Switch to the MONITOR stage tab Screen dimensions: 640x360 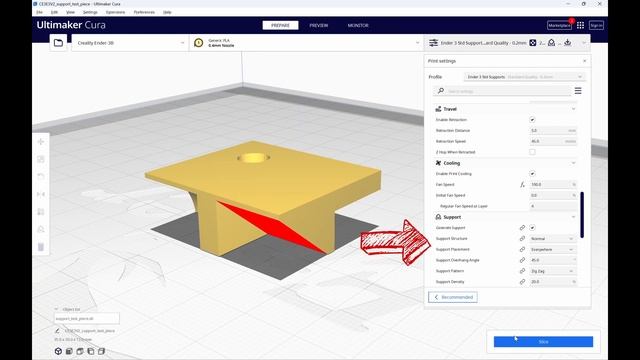[358, 25]
